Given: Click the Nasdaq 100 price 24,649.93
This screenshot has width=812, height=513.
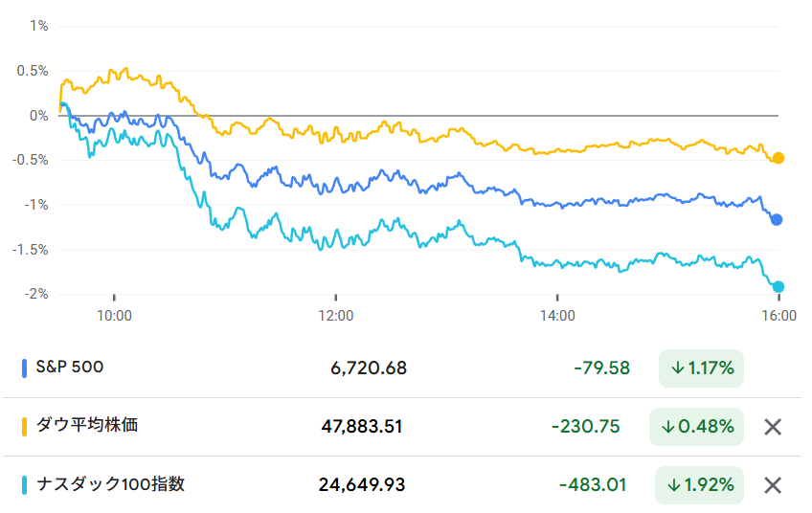Looking at the screenshot, I should (362, 485).
